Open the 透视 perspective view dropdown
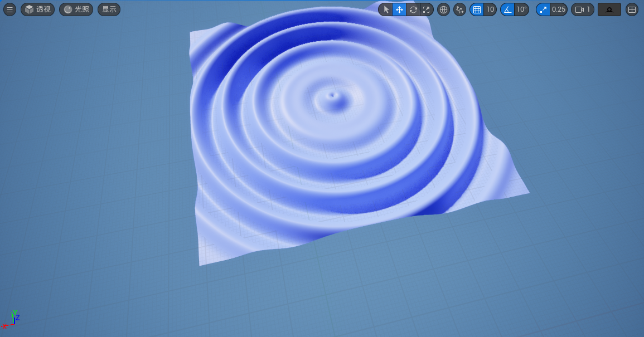Viewport: 644px width, 337px height. (x=37, y=9)
